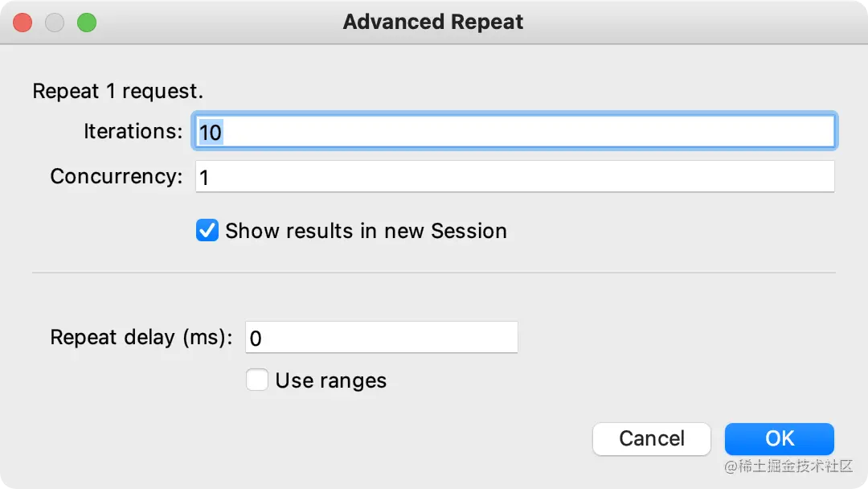868x489 pixels.
Task: Click the "1" value in Concurrency
Action: point(204,177)
